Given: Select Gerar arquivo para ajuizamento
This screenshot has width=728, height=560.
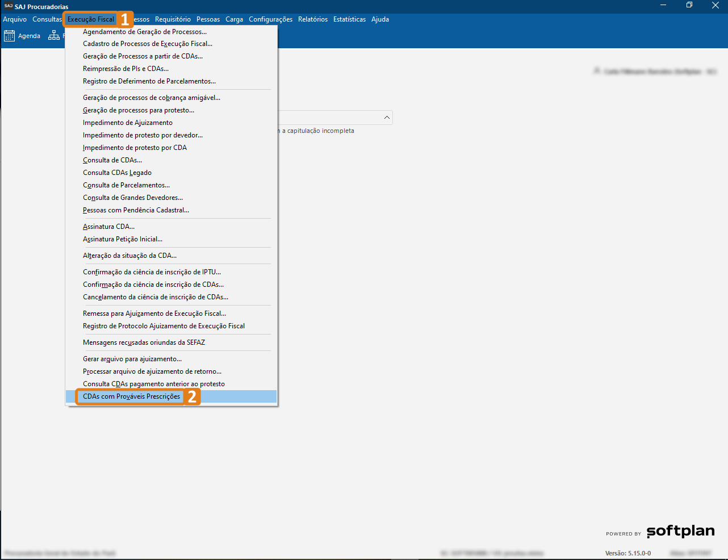Looking at the screenshot, I should (x=132, y=359).
